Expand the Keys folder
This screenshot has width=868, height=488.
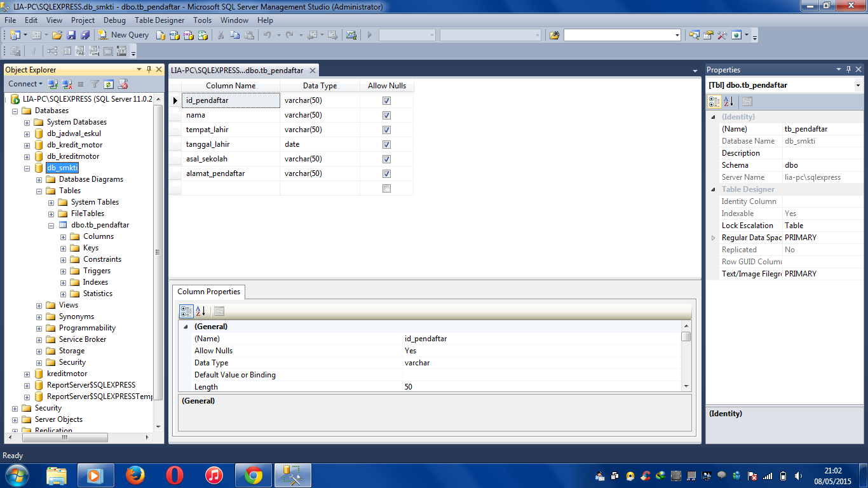click(63, 248)
